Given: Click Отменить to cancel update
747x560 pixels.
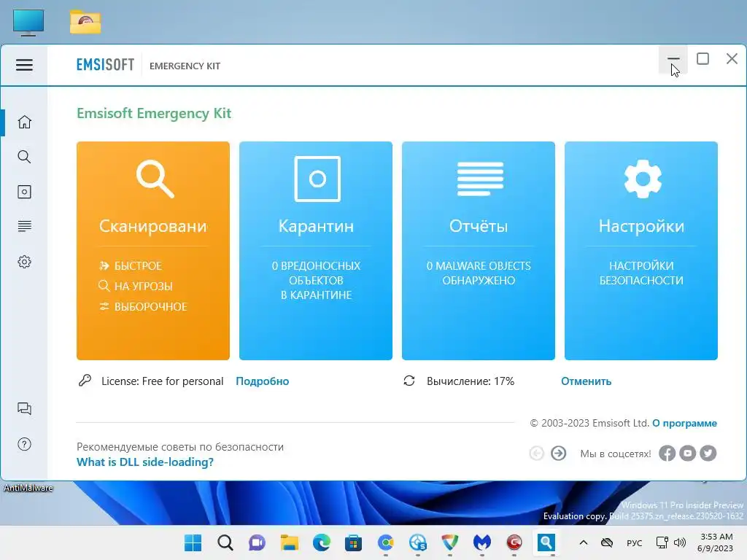Looking at the screenshot, I should [586, 381].
